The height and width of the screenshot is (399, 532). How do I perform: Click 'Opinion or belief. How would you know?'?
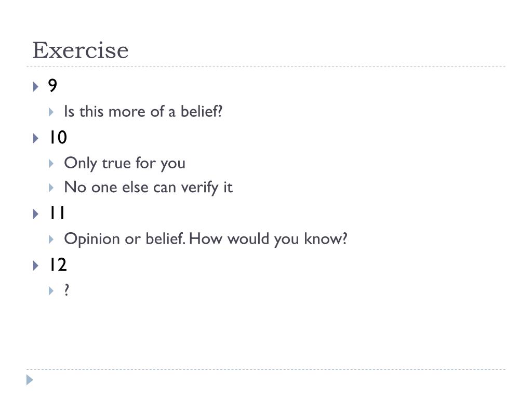coord(206,239)
